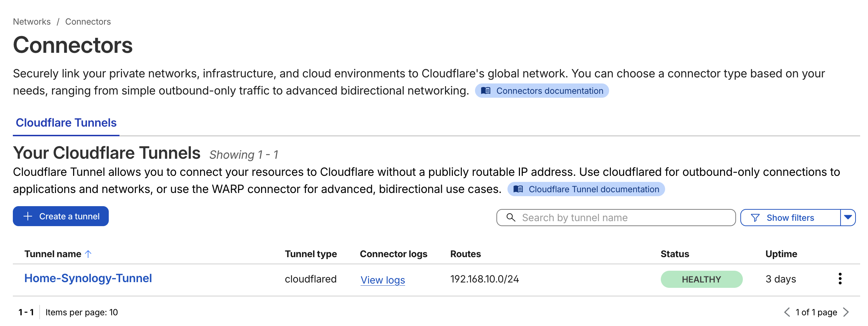Click the Tunnel name sort arrow
Viewport: 868px width, 326px height.
coord(88,254)
